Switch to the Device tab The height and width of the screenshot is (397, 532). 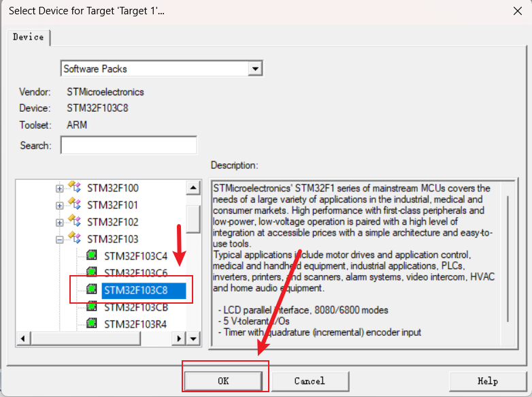[29, 37]
